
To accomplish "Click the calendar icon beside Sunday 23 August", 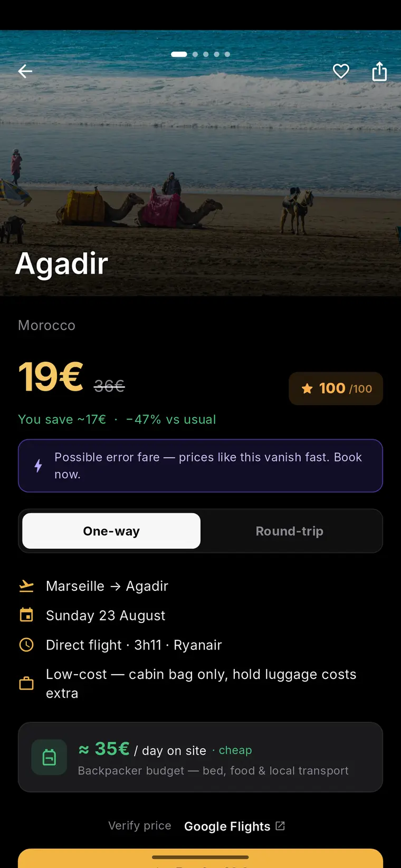I will click(26, 615).
